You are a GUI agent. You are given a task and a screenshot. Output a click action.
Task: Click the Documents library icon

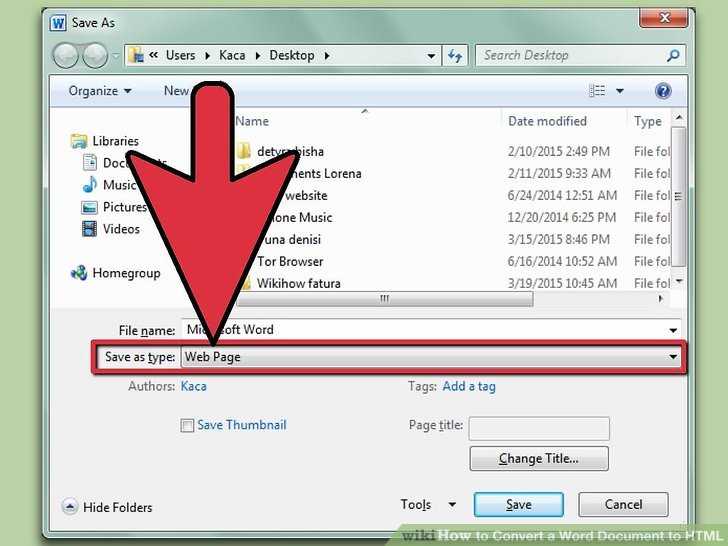click(x=90, y=163)
